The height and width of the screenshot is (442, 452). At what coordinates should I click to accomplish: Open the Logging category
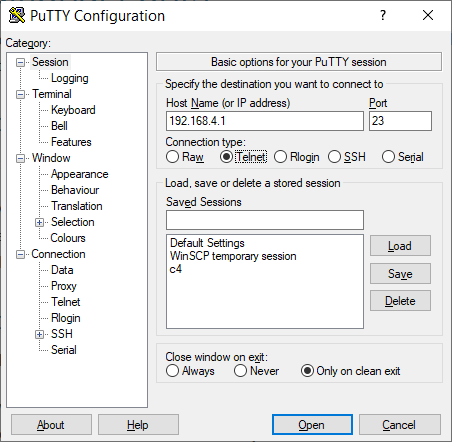70,78
